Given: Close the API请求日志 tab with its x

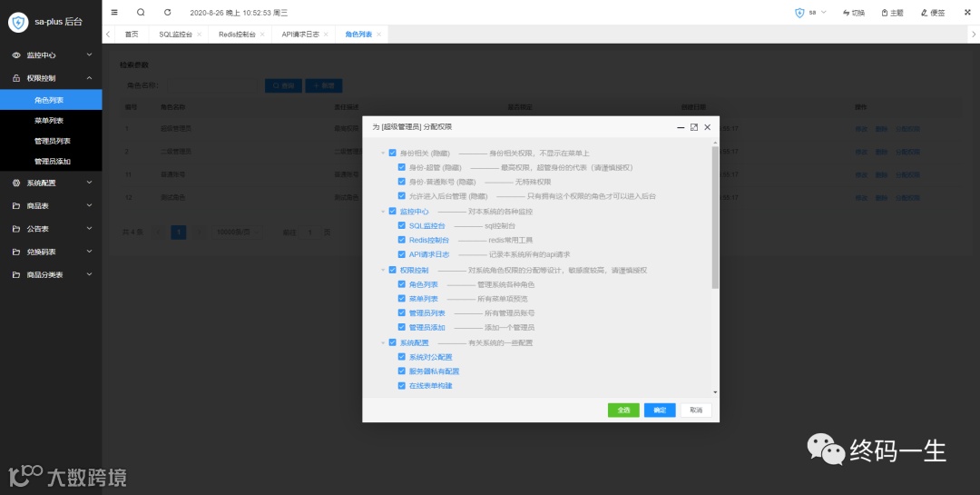Looking at the screenshot, I should (x=326, y=35).
